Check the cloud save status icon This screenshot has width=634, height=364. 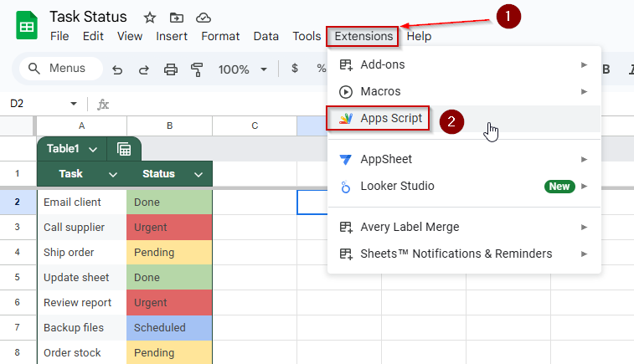pyautogui.click(x=204, y=18)
